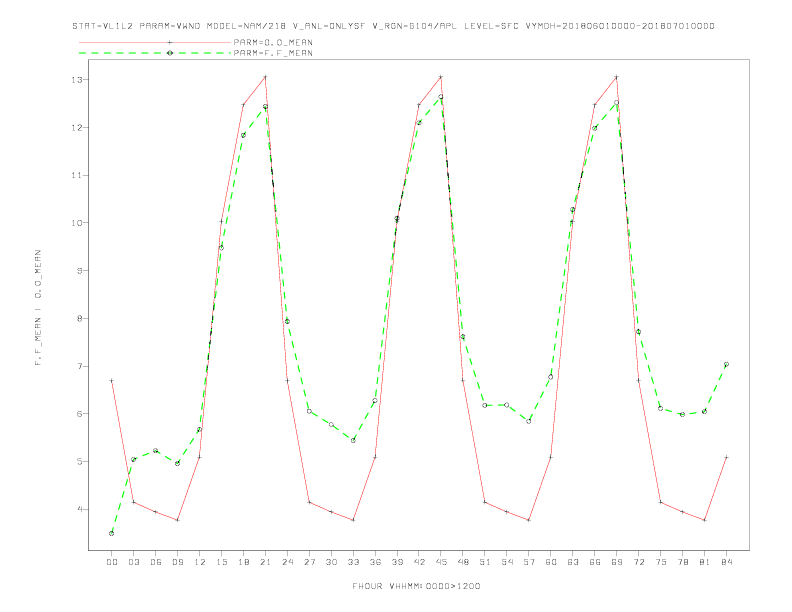This screenshot has width=792, height=612.
Task: Click the y-axis tick label 6
Action: coord(79,414)
